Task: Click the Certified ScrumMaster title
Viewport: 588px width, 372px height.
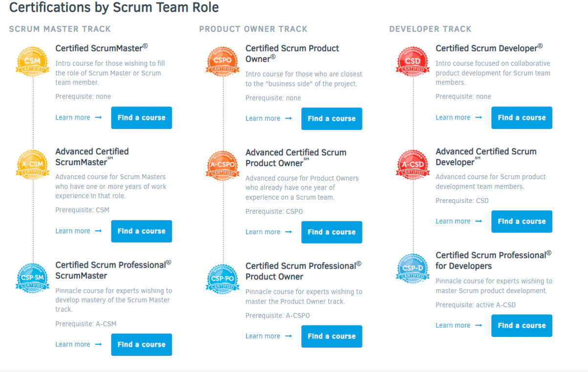Action: click(x=102, y=48)
